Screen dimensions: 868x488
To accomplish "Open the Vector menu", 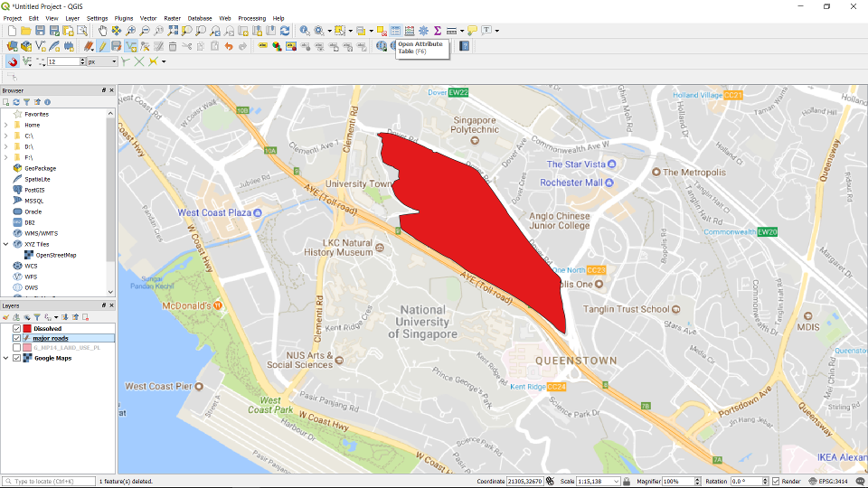I will point(147,18).
